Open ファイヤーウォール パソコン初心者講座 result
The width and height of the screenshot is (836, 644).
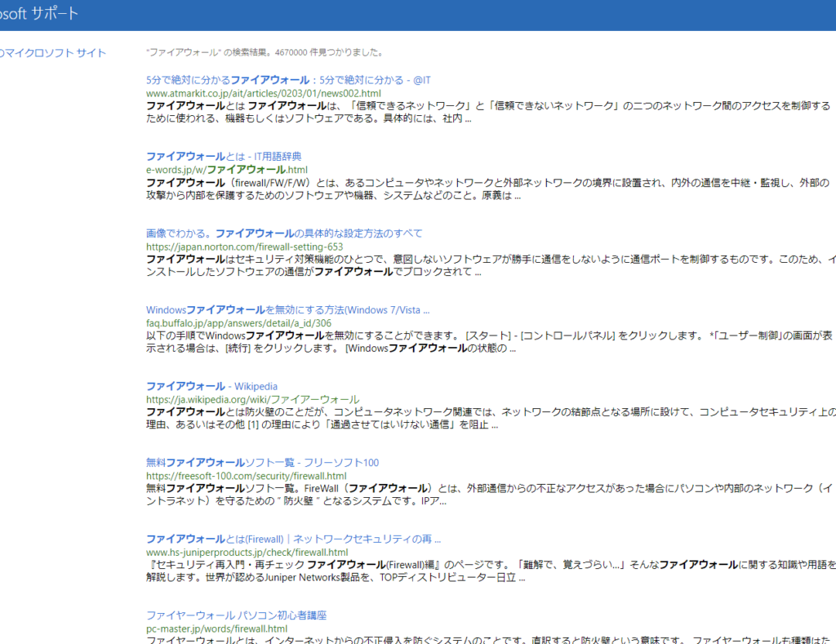[236, 615]
